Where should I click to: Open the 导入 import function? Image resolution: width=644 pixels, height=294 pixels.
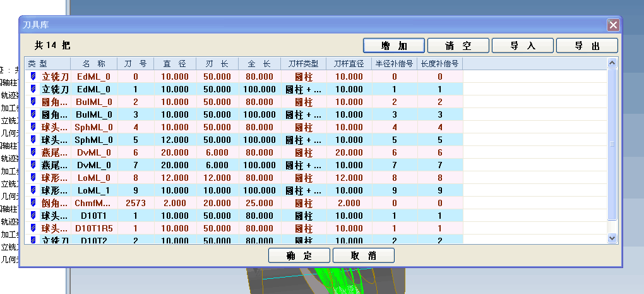pos(522,46)
